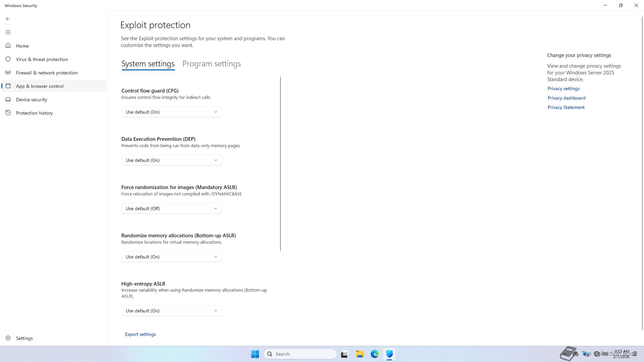Expand Data Execution Prevention dropdown
644x362 pixels.
coord(172,160)
